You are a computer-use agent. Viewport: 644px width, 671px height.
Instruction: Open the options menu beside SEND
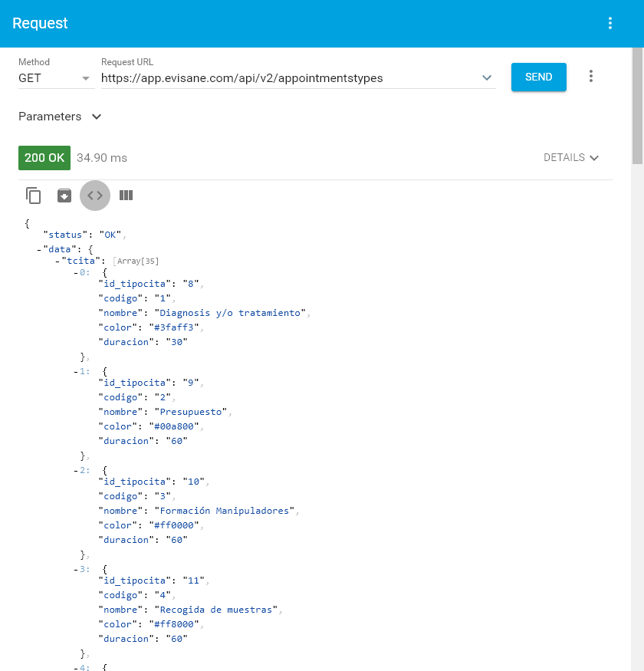click(x=590, y=77)
